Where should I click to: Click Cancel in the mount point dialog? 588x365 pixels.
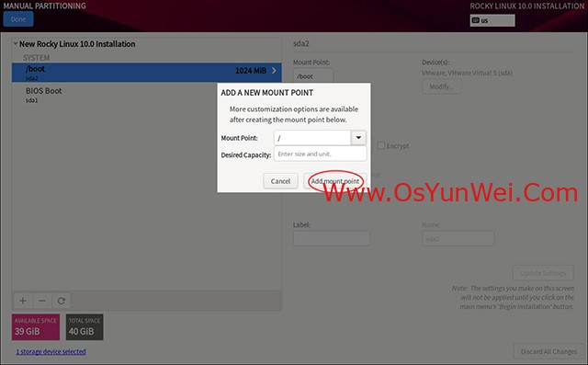coord(280,181)
